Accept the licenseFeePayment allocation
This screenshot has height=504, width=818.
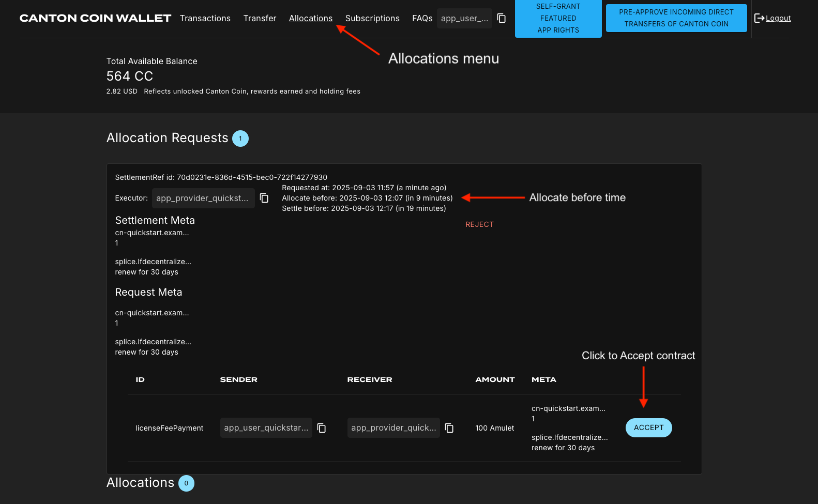(648, 427)
